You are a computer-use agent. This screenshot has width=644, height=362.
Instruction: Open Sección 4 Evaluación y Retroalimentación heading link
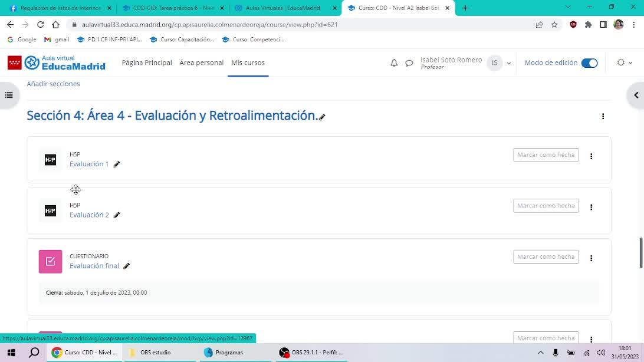pyautogui.click(x=172, y=116)
